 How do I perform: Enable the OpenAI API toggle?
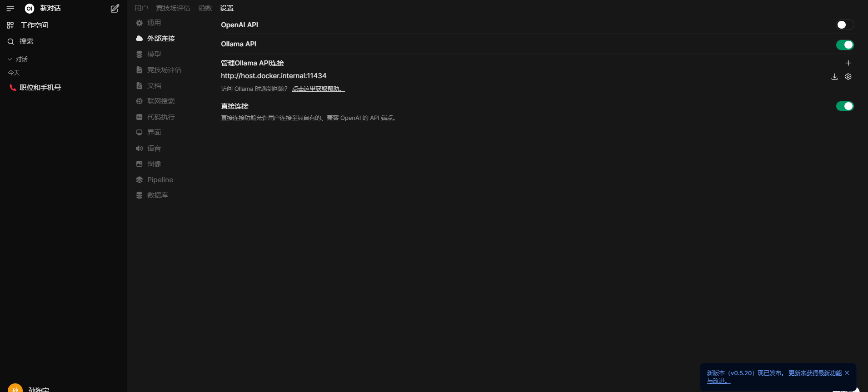click(845, 25)
